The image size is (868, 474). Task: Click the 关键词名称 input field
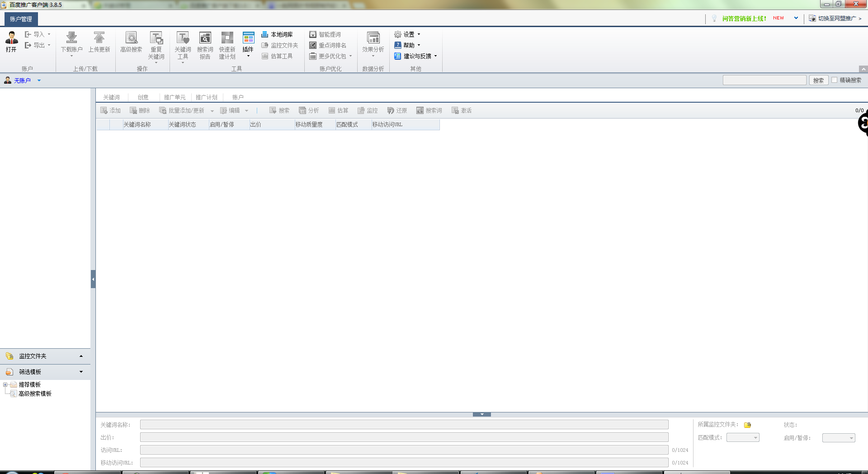click(404, 425)
